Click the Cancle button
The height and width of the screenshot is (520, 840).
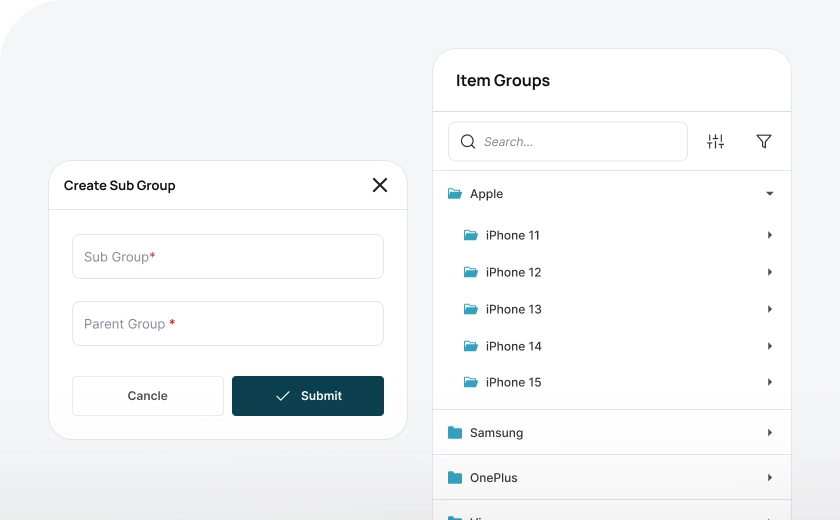pos(148,396)
